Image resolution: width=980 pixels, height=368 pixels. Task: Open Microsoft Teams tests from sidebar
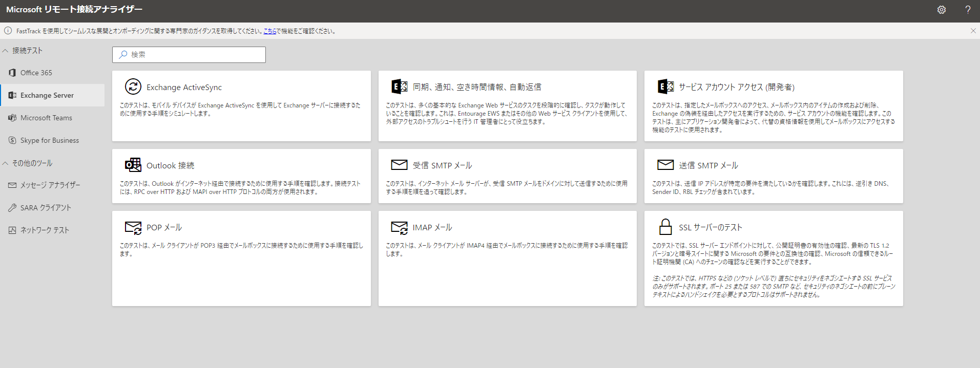[x=52, y=118]
